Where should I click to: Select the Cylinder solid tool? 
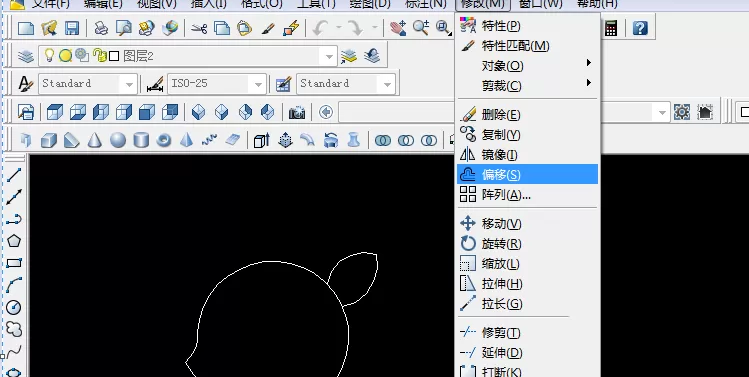pos(140,140)
